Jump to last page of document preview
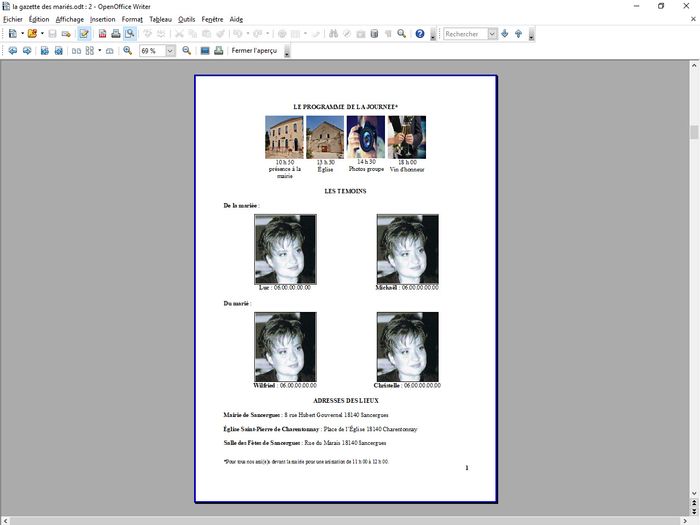The width and height of the screenshot is (700, 525). pos(58,51)
